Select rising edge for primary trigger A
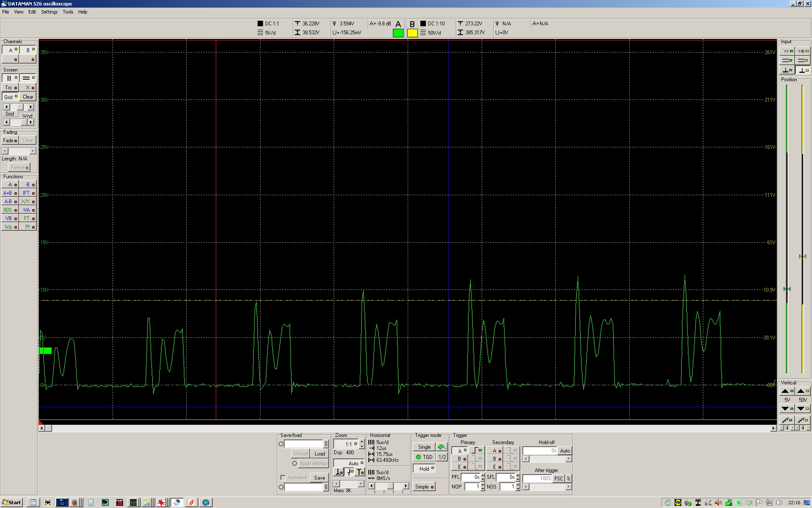The height and width of the screenshot is (508, 812). click(x=477, y=451)
